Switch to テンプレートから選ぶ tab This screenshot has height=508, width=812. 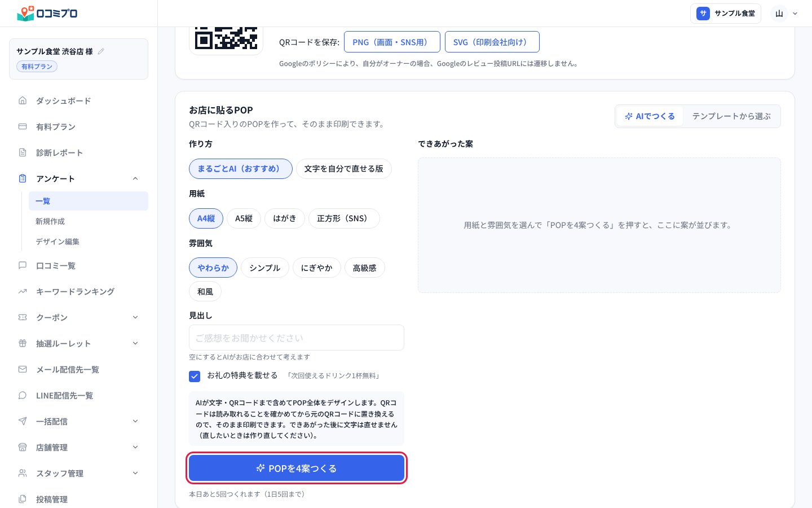[x=731, y=116]
